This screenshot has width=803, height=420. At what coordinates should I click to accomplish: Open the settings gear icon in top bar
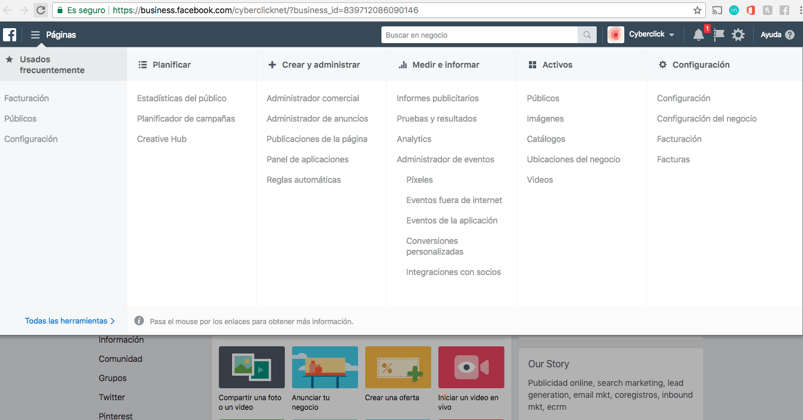point(738,35)
